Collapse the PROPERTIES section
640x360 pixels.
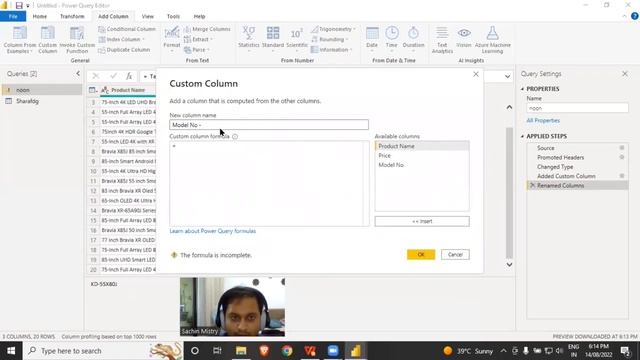click(x=522, y=89)
